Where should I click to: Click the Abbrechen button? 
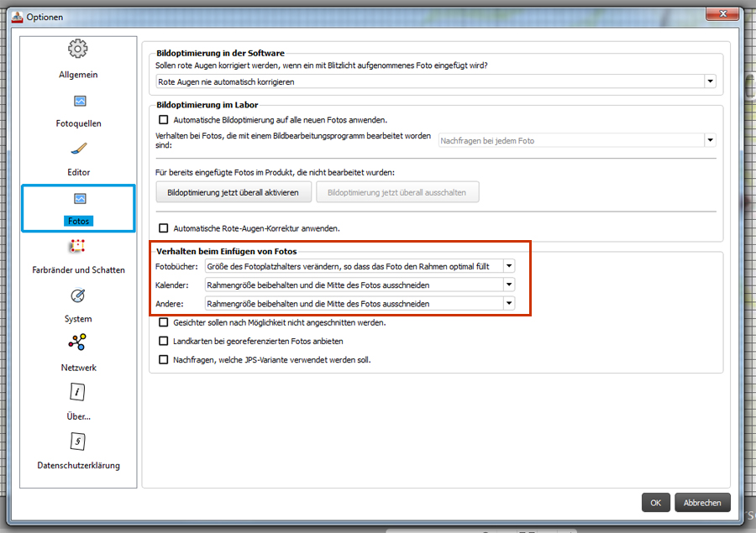pyautogui.click(x=702, y=503)
